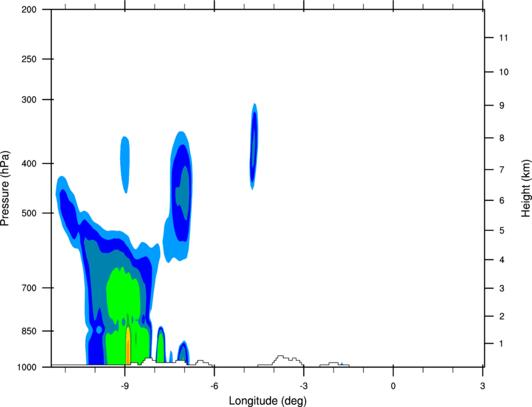
Task: Click the -9 longitude tick label
Action: (x=125, y=386)
